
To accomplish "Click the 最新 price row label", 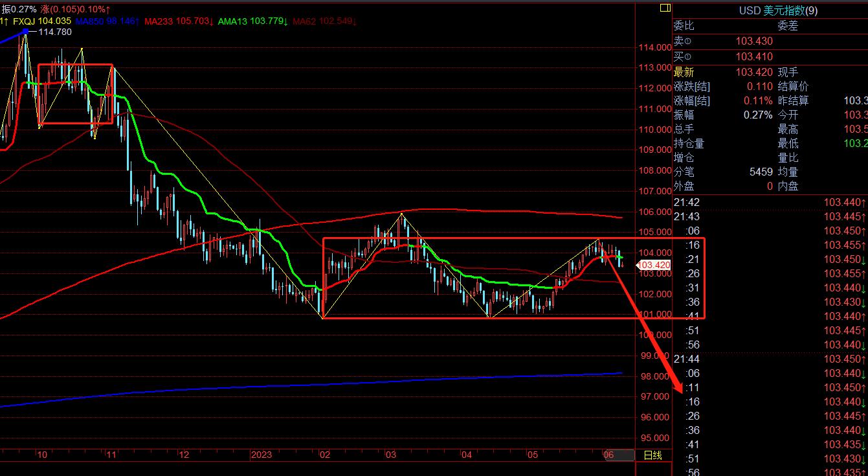I will click(x=684, y=72).
